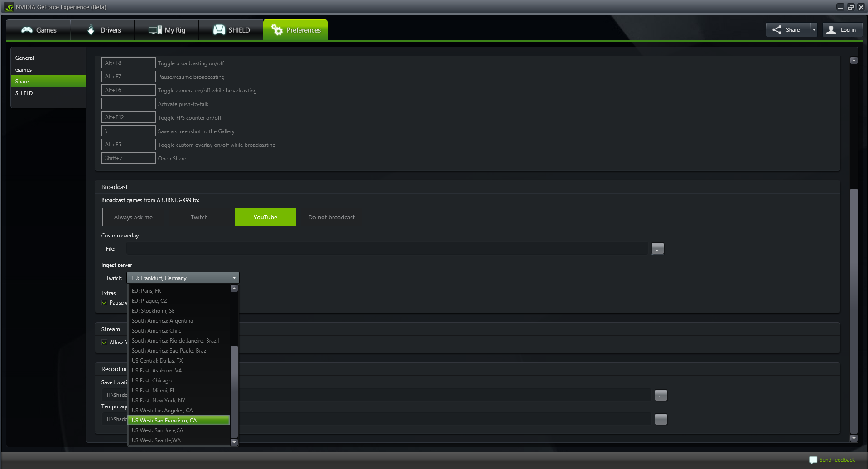Select US West: Seattle,WA server
Screen dimensions: 868x469
pos(179,440)
